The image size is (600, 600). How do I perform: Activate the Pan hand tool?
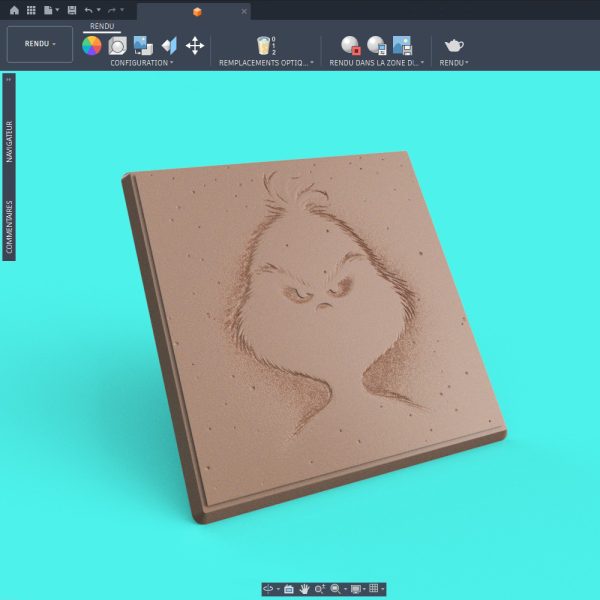(304, 589)
